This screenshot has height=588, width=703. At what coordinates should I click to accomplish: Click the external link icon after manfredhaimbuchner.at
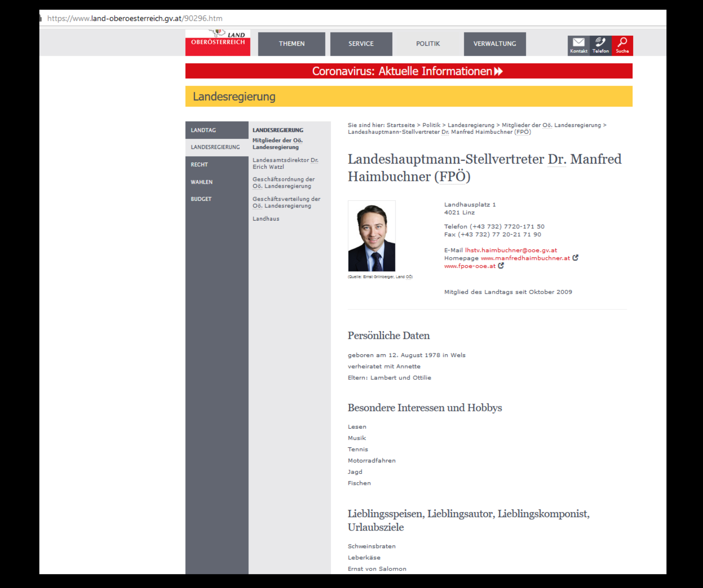pyautogui.click(x=575, y=258)
